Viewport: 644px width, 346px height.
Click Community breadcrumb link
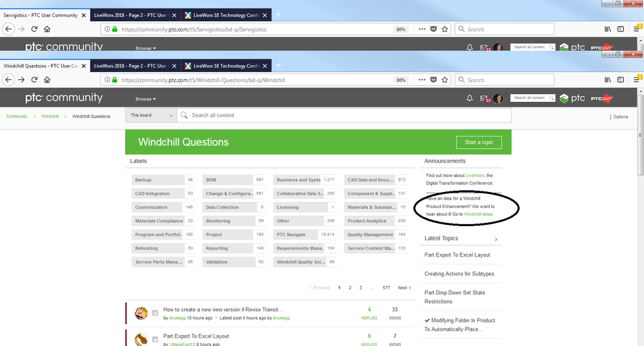pos(17,116)
